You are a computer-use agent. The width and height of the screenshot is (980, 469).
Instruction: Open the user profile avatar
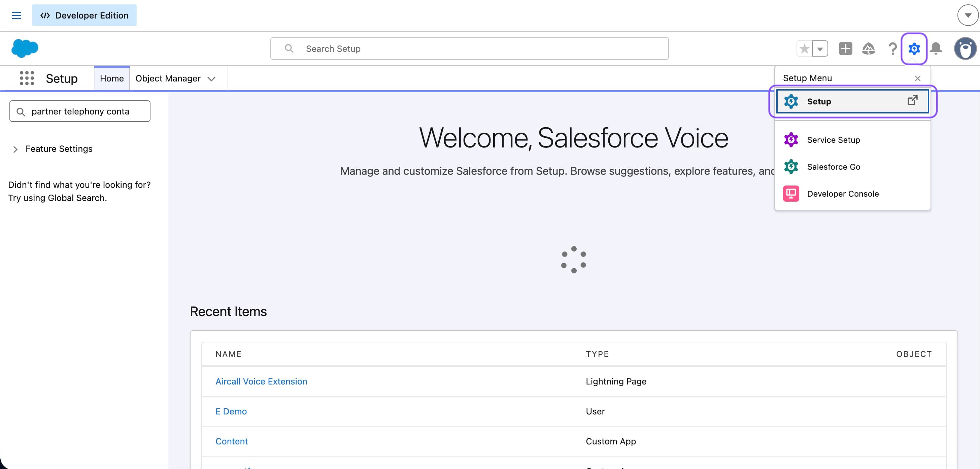[965, 49]
